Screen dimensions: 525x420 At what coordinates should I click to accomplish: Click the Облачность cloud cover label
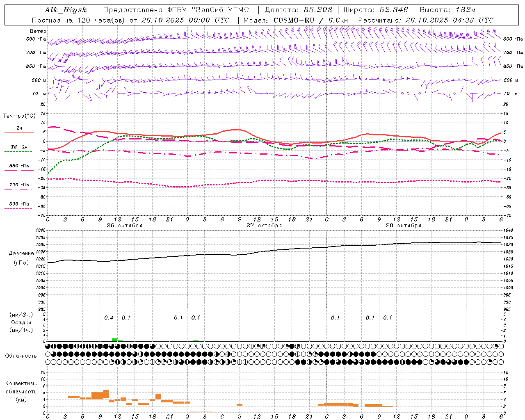point(21,356)
